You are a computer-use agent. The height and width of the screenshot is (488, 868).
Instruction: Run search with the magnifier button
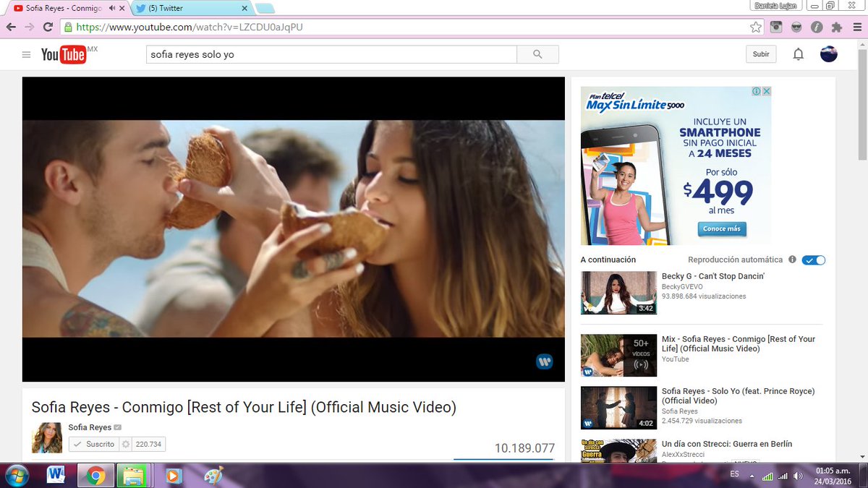[537, 54]
